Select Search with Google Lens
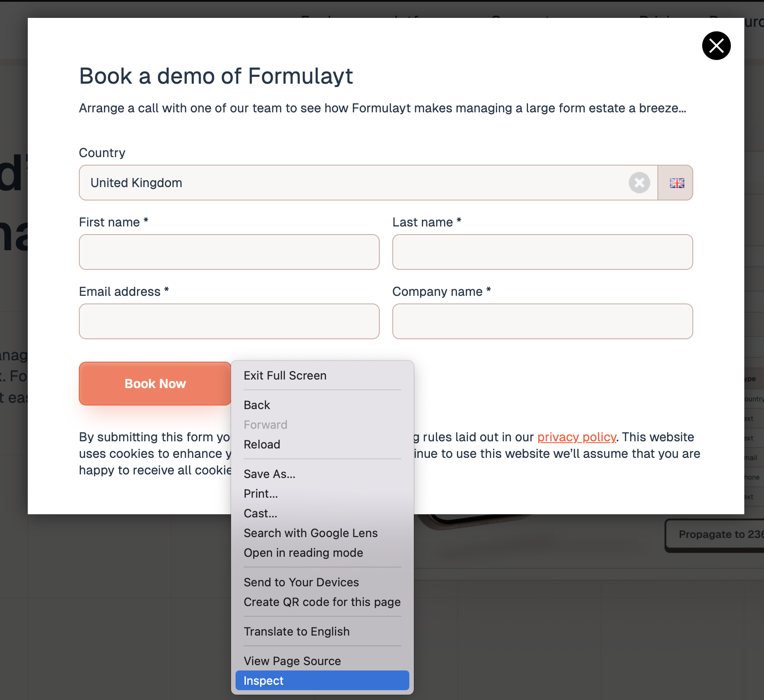The width and height of the screenshot is (764, 700). coord(322,533)
